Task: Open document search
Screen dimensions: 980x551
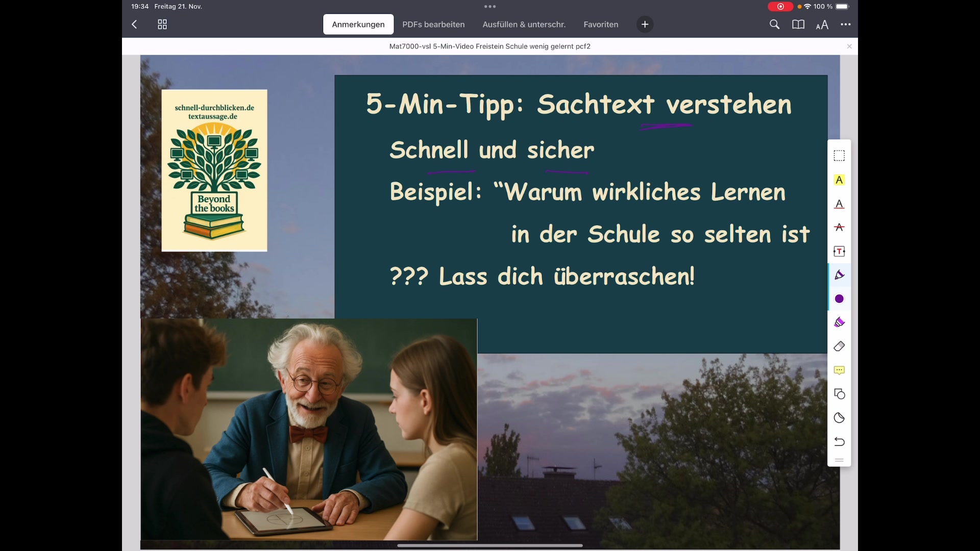Action: [x=774, y=24]
